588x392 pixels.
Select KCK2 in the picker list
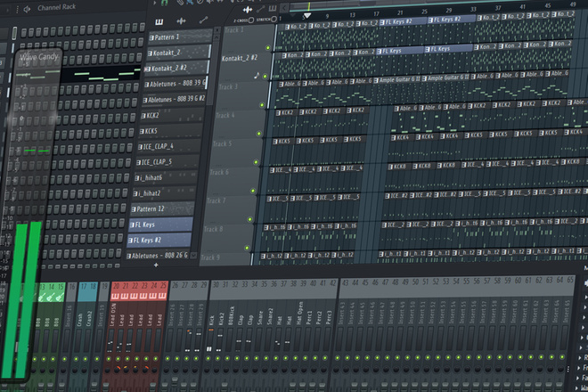point(173,116)
